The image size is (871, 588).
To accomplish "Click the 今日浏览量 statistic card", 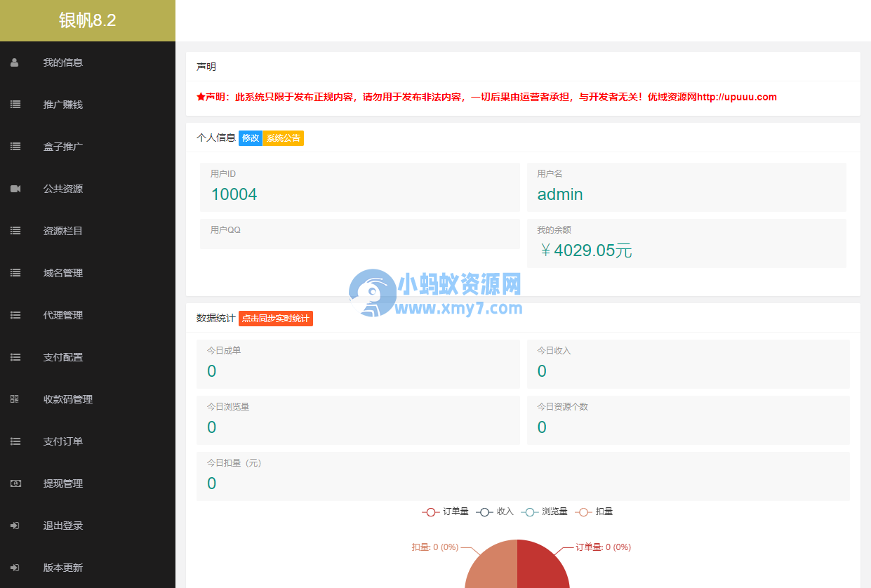I will tap(358, 420).
